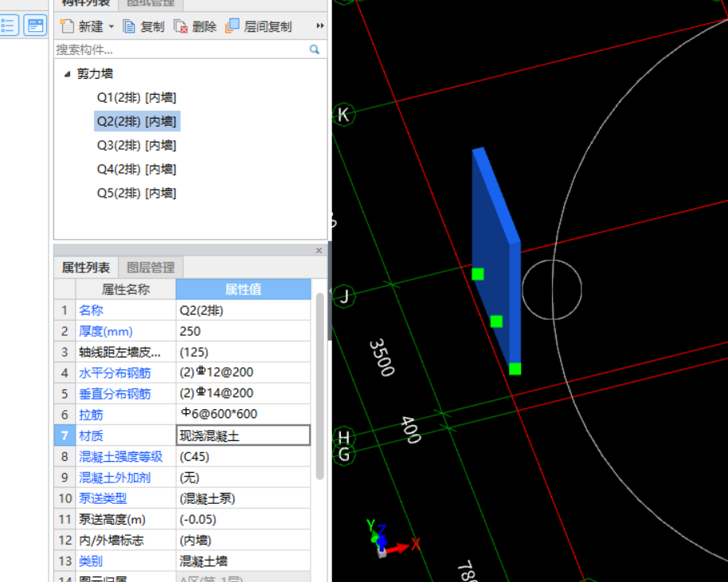Image resolution: width=728 pixels, height=582 pixels.
Task: Click the small white circle in viewport
Action: point(552,290)
